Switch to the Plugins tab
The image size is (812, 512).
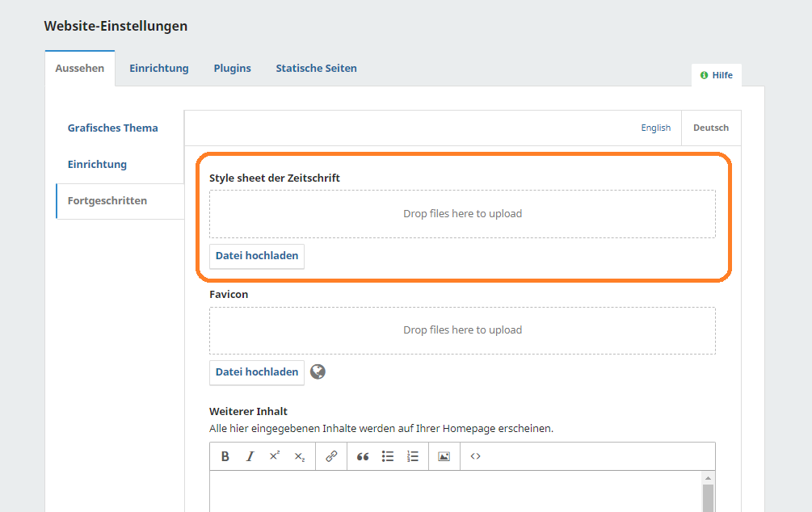[x=232, y=69]
